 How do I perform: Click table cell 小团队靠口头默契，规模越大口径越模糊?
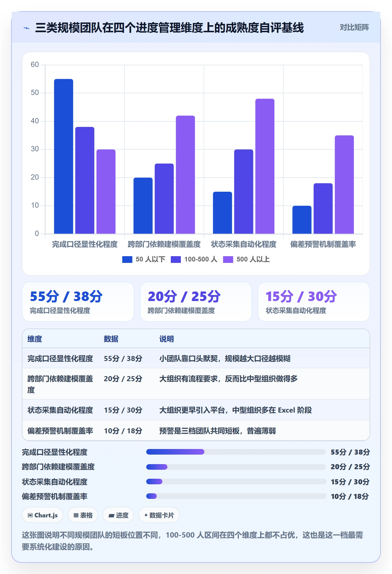pos(225,358)
